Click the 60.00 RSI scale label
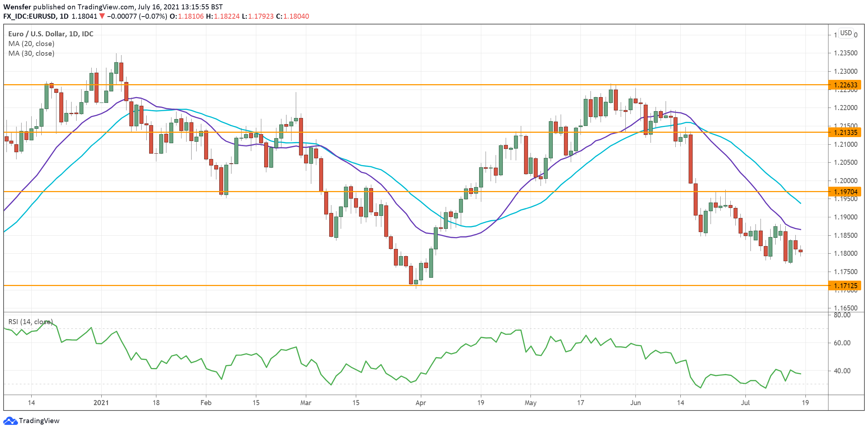The height and width of the screenshot is (431, 868). click(842, 343)
